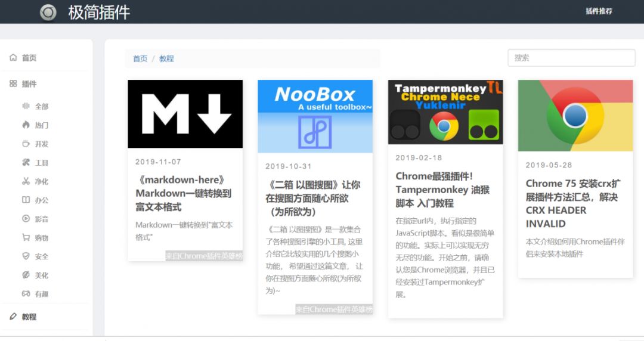Screen dimensions: 644x341
Task: Choose the 全部 category label
Action: pyautogui.click(x=42, y=106)
